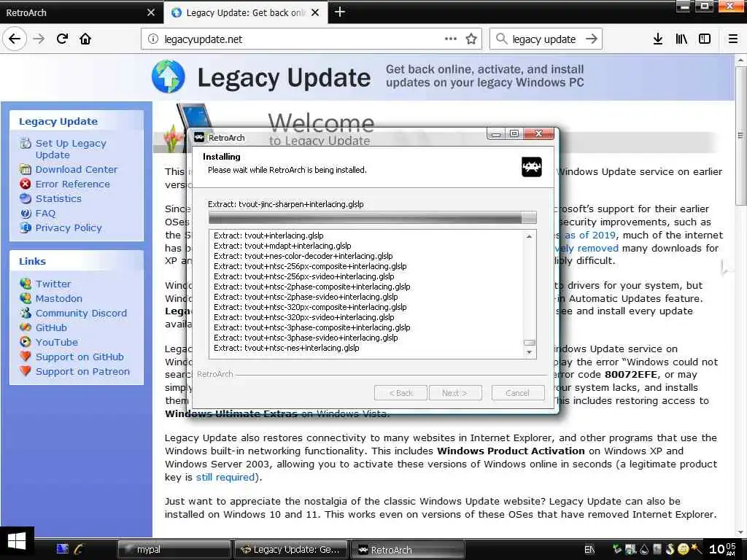This screenshot has width=747, height=560.
Task: Open the Privacy Policy link
Action: 69,228
